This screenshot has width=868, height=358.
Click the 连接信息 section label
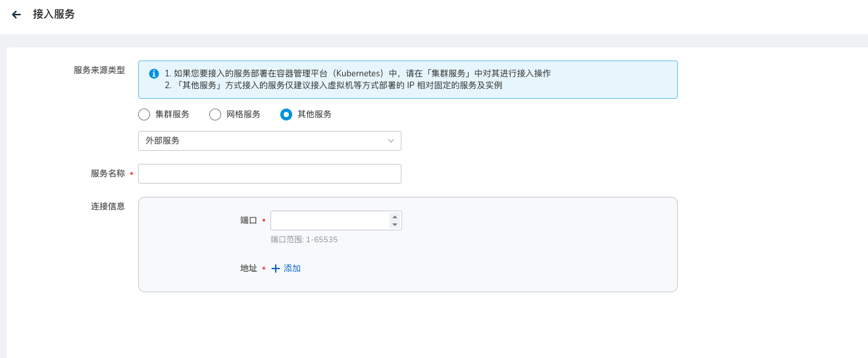(x=107, y=207)
